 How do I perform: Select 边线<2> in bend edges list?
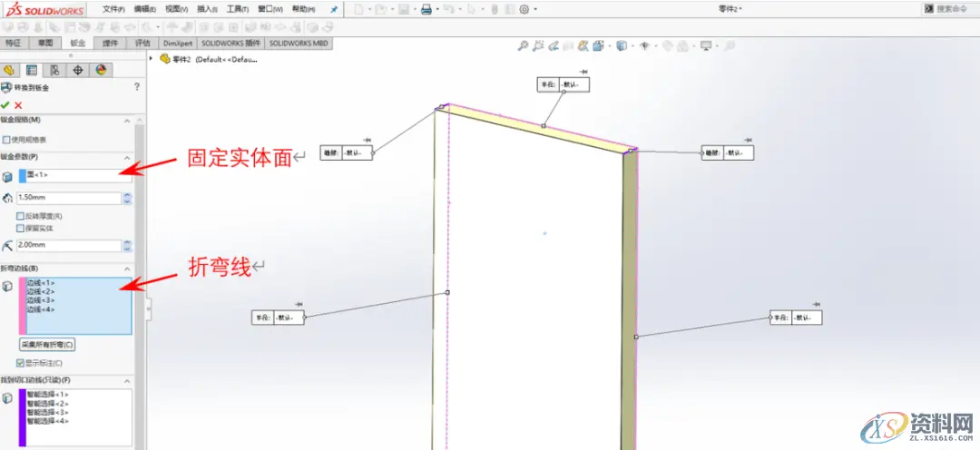point(41,291)
